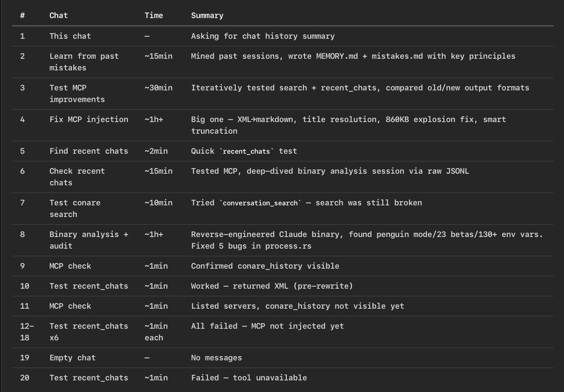
Task: Click '~1min' time in row 20
Action: 156,378
